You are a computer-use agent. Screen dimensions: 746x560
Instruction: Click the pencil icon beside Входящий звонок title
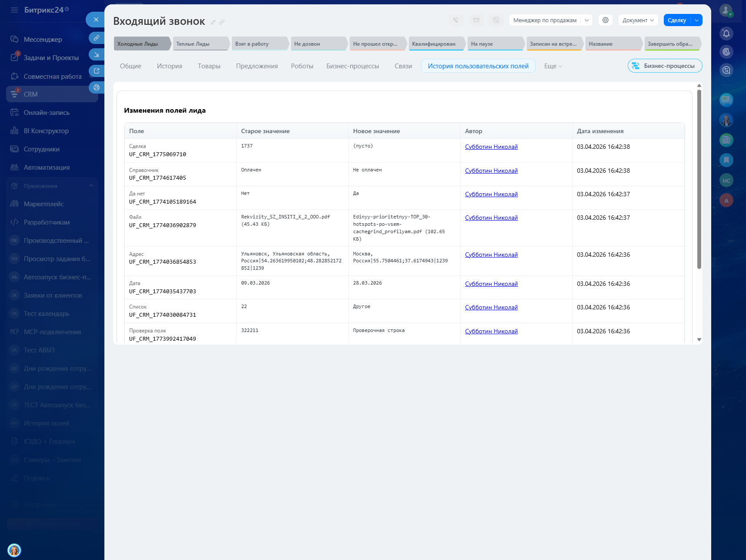click(213, 22)
